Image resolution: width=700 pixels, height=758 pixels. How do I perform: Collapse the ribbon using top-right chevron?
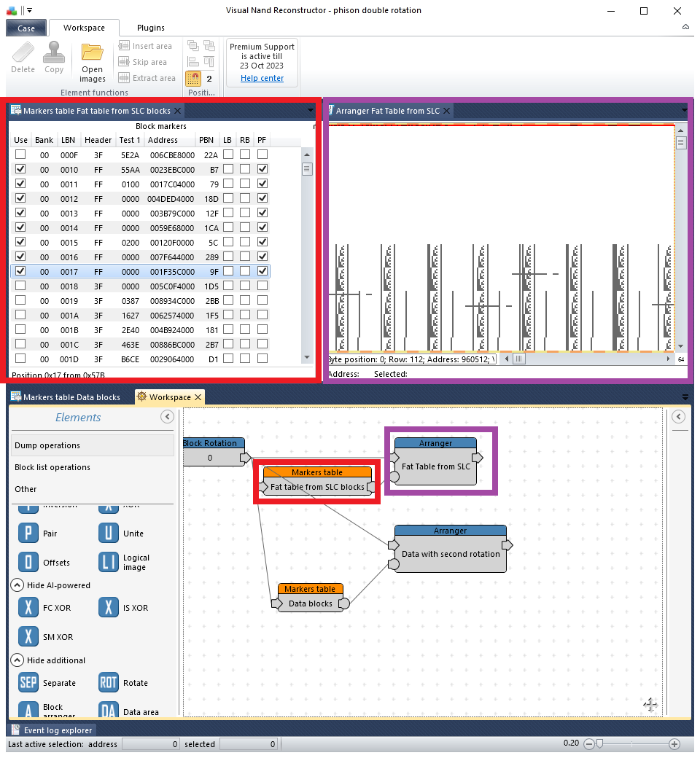coord(685,27)
